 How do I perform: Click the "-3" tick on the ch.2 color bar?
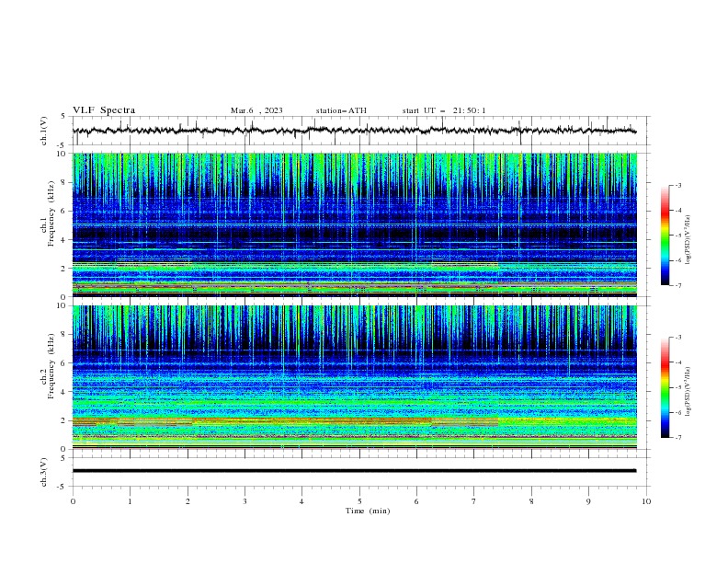click(x=677, y=338)
